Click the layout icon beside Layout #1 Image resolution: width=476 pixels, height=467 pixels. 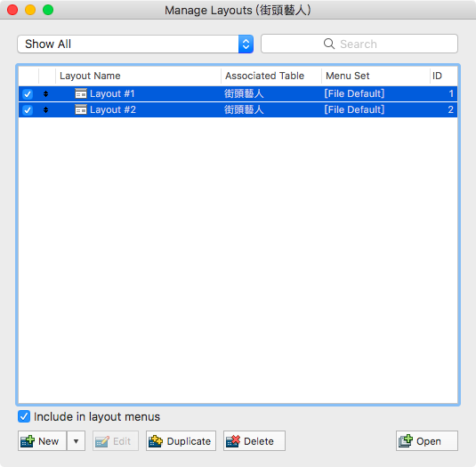pos(81,93)
